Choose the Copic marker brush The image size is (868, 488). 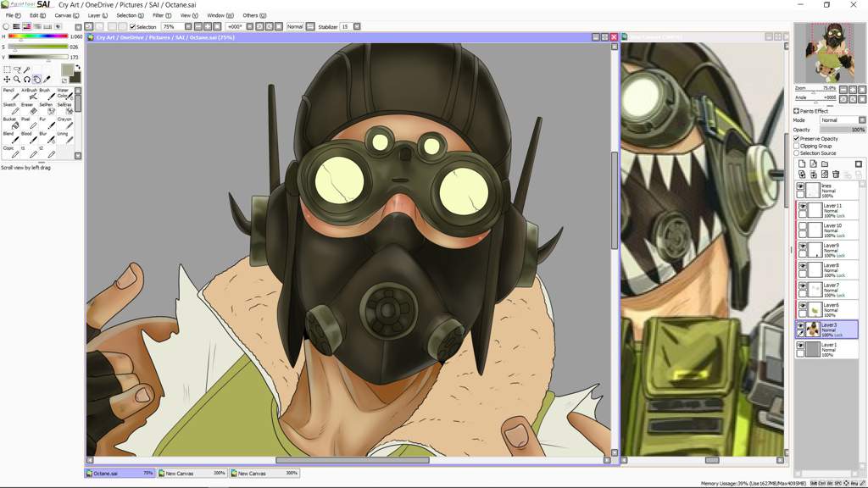click(10, 152)
